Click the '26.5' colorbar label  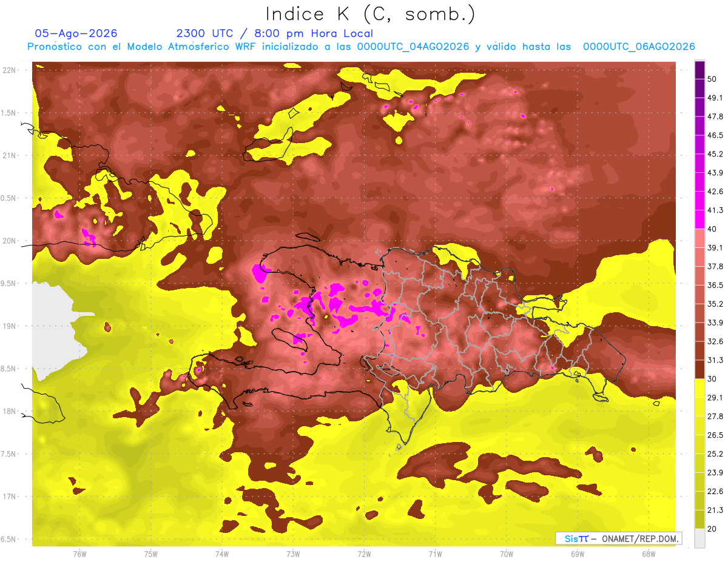point(715,435)
